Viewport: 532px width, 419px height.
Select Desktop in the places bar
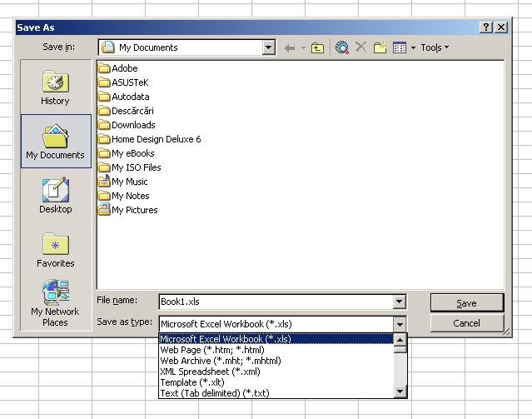55,196
